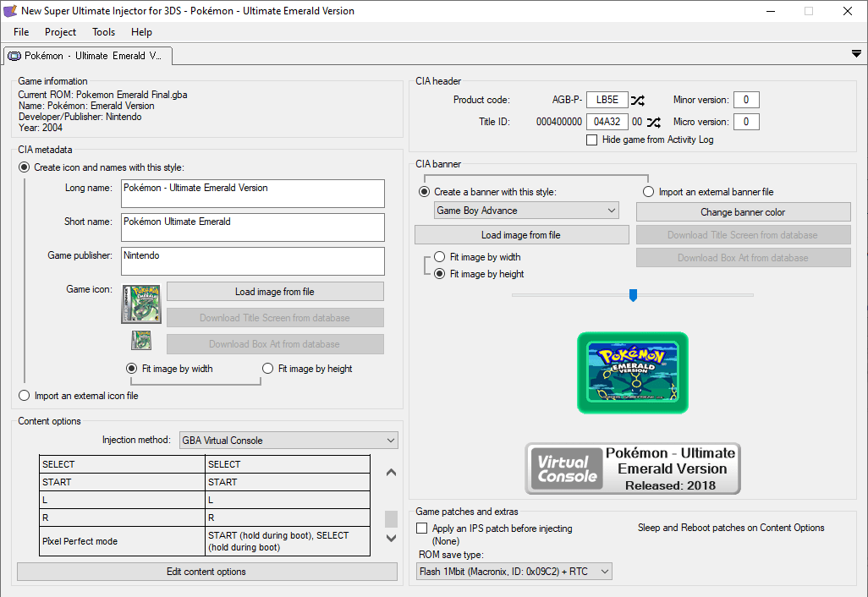The height and width of the screenshot is (597, 868).
Task: Switch to the Pokémon - Ultimate Emerald tab
Action: coord(88,56)
